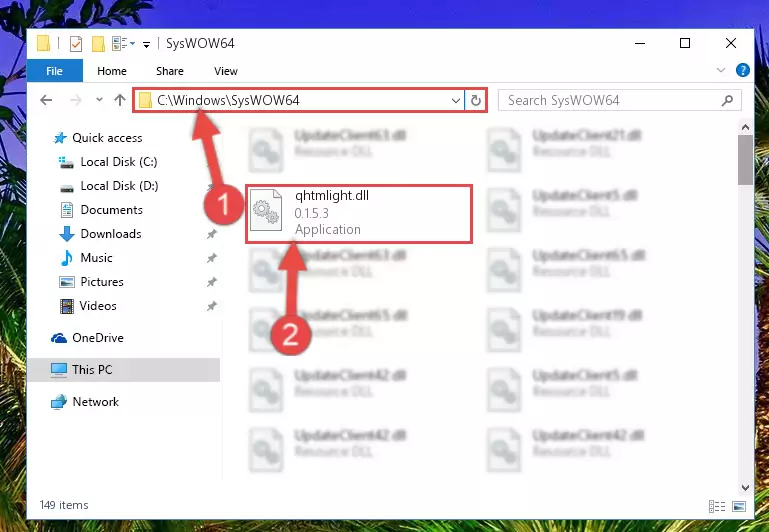The height and width of the screenshot is (532, 769).
Task: Switch to the View ribbon tab
Action: 226,71
